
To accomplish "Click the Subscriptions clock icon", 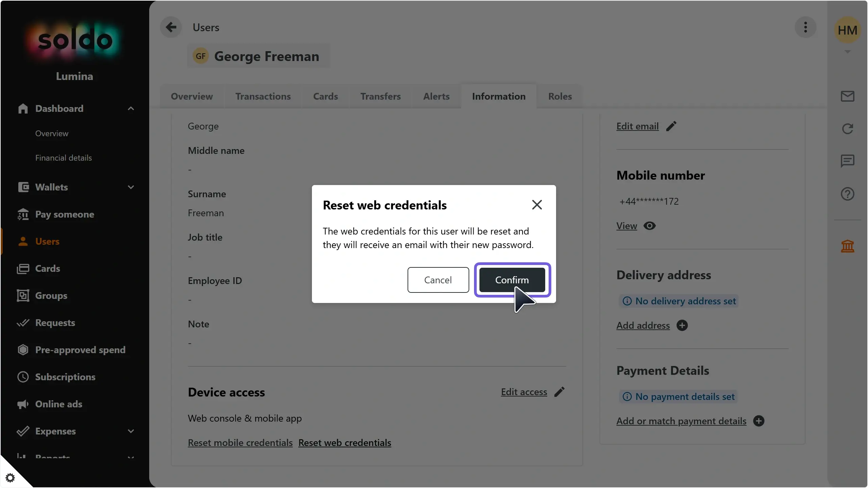I will point(23,377).
